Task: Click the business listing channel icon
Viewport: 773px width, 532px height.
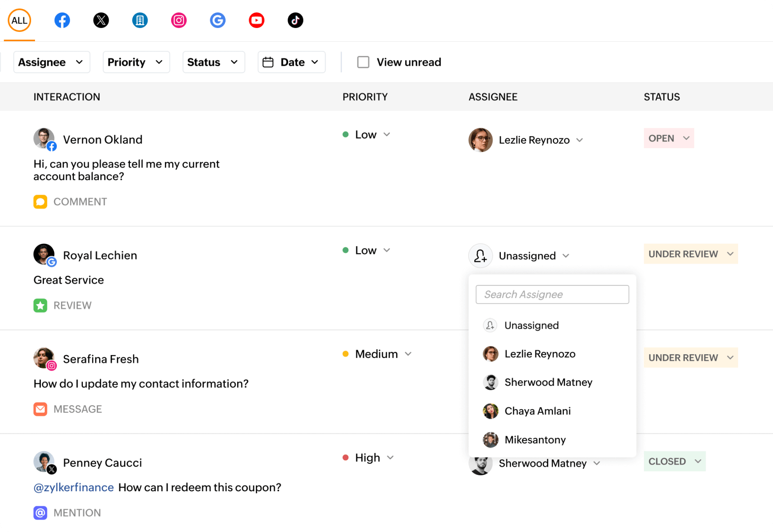Action: tap(140, 20)
